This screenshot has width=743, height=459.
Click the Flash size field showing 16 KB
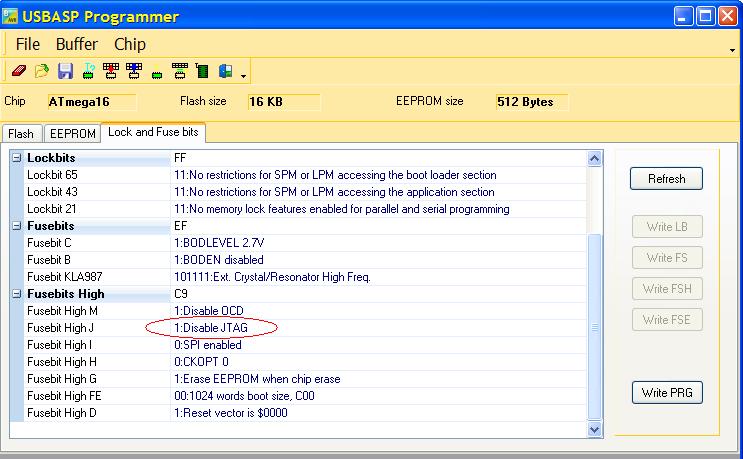(x=284, y=102)
